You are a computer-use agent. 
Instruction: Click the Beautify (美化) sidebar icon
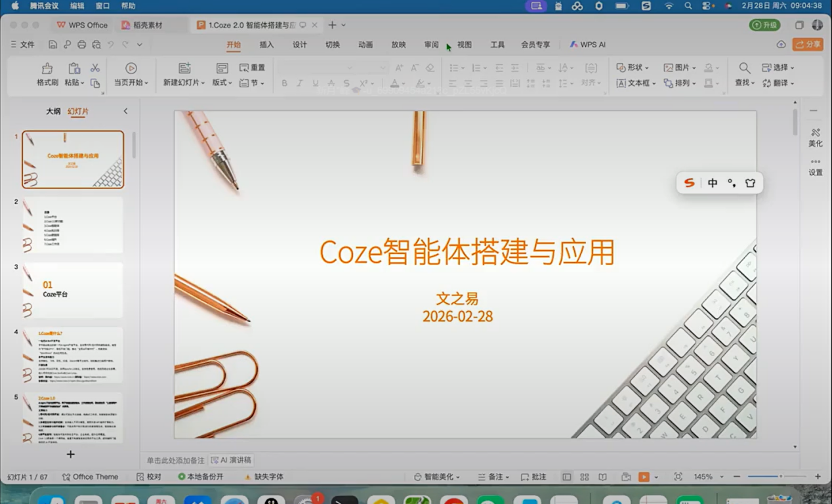point(815,133)
